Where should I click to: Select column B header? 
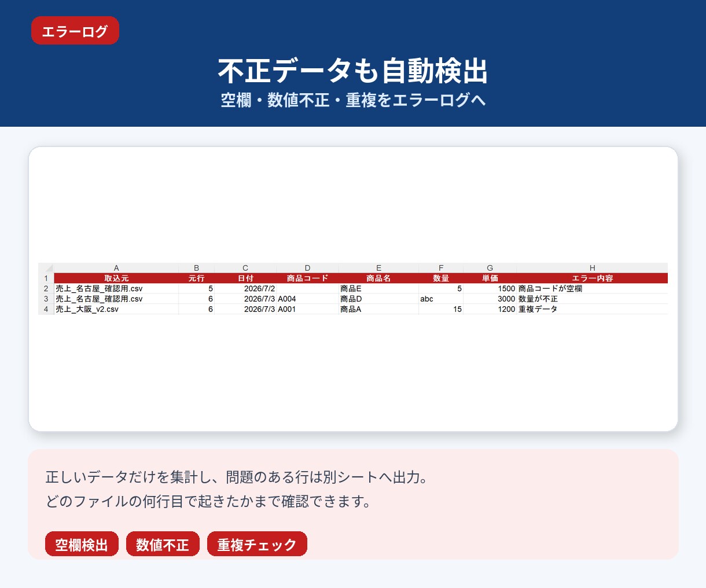click(196, 268)
